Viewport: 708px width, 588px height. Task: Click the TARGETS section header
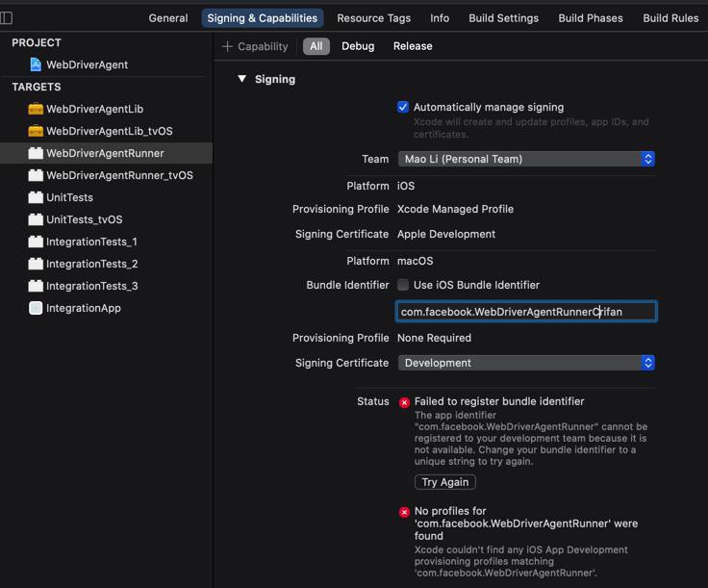tap(37, 87)
